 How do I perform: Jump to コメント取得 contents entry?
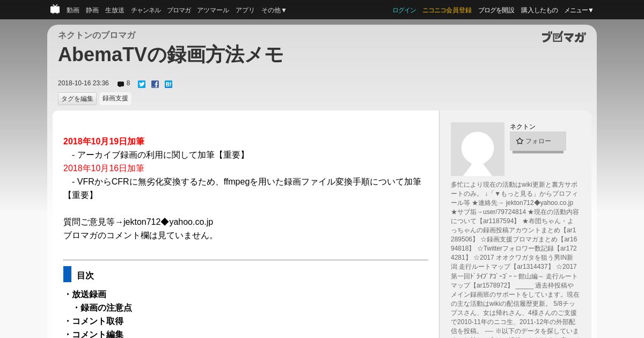point(98,321)
